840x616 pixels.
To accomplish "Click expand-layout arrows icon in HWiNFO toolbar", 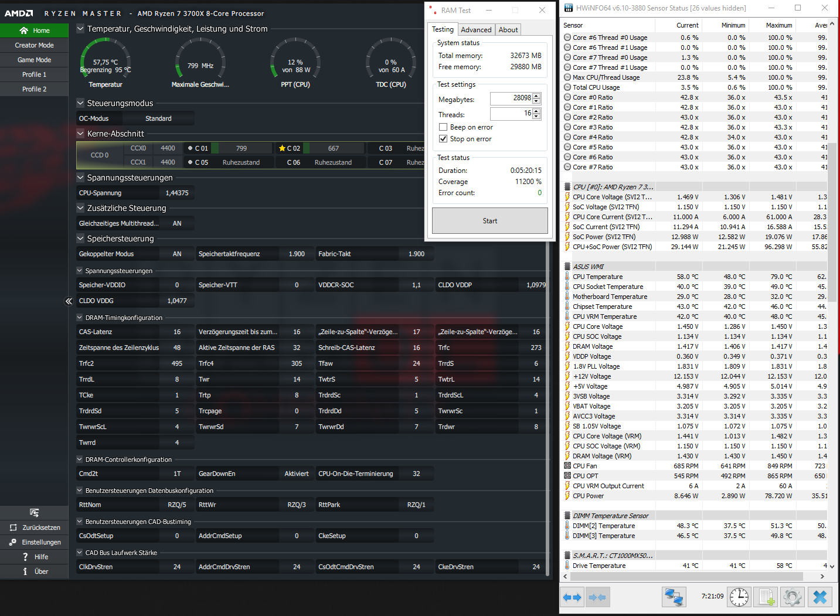I will (572, 597).
